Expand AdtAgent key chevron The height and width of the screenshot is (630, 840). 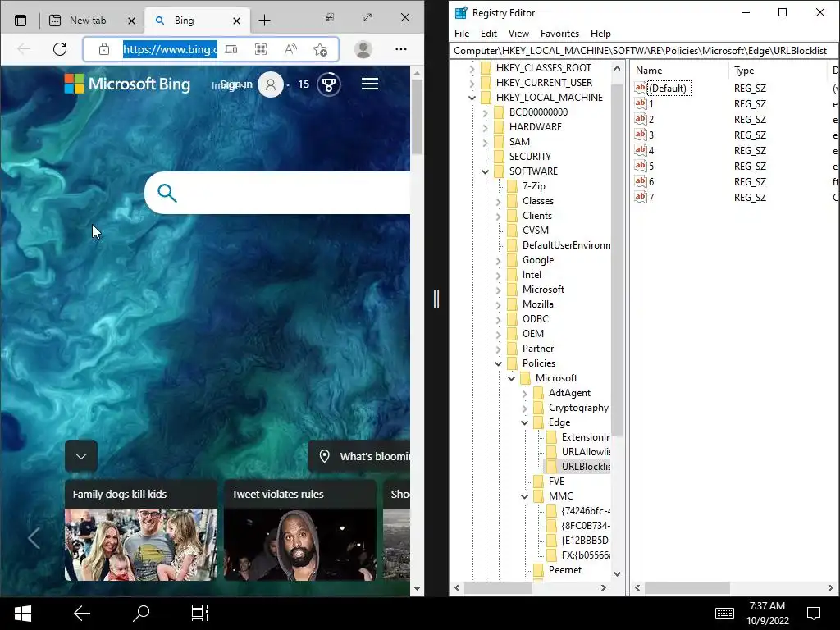coord(524,393)
